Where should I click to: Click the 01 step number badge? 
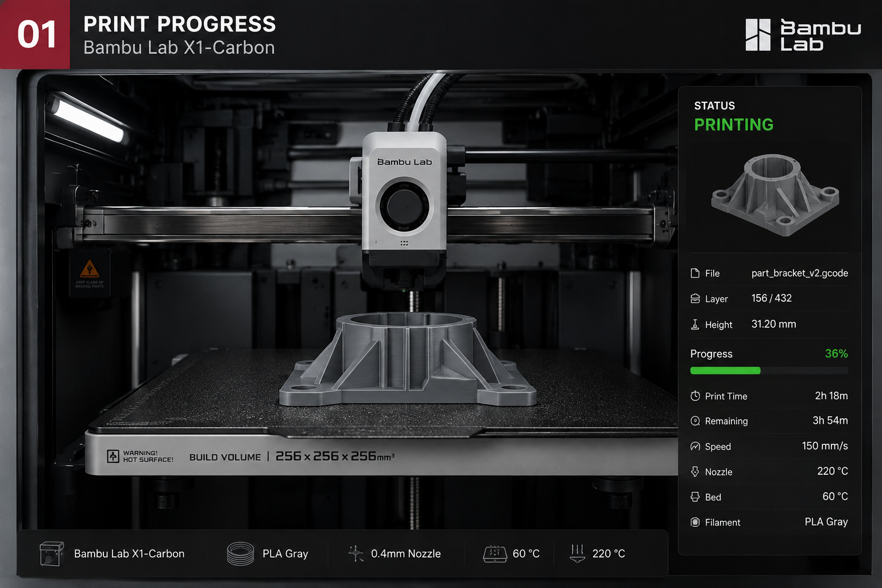35,34
